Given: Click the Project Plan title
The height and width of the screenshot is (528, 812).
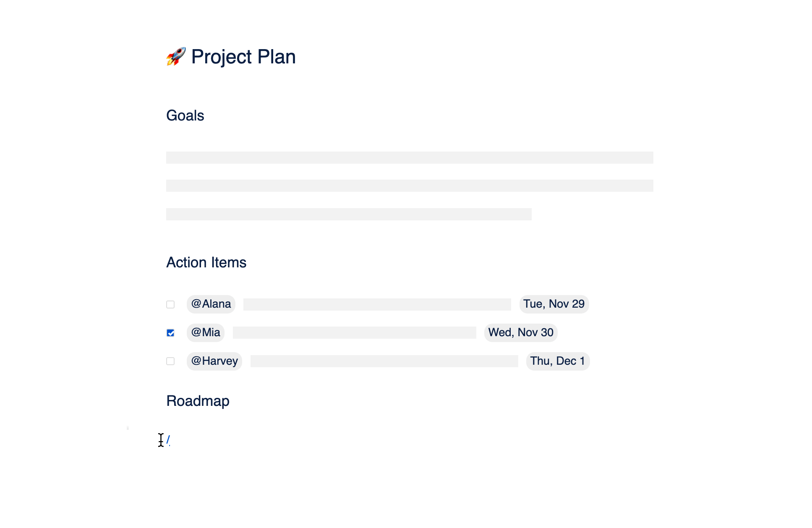Looking at the screenshot, I should coord(243,57).
